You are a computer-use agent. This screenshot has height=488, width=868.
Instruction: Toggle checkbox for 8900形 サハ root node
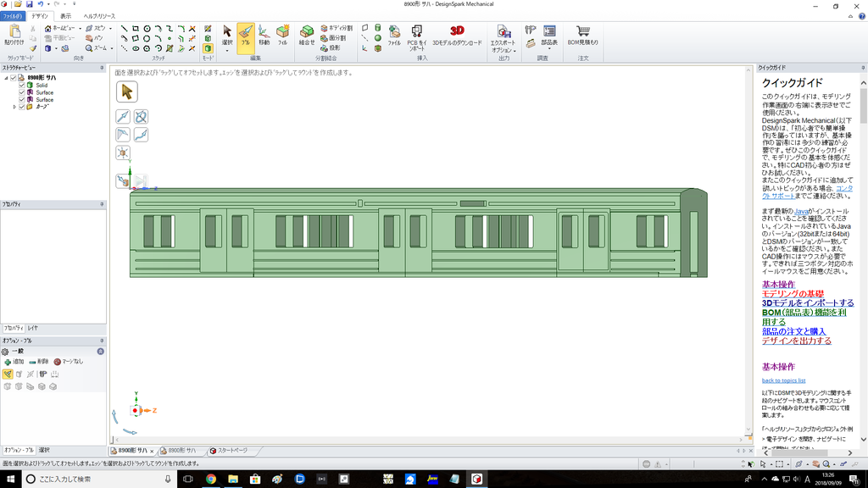coord(14,78)
